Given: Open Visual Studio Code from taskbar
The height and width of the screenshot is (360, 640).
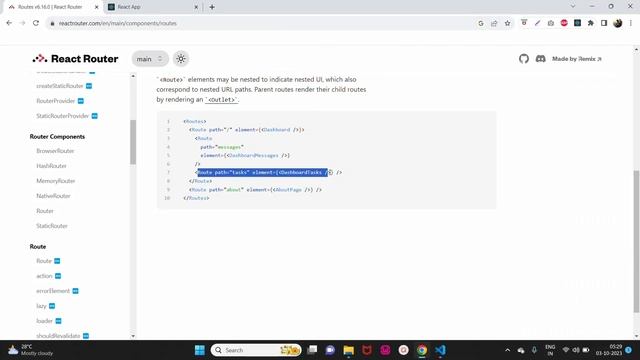Looking at the screenshot, I should click(x=440, y=350).
